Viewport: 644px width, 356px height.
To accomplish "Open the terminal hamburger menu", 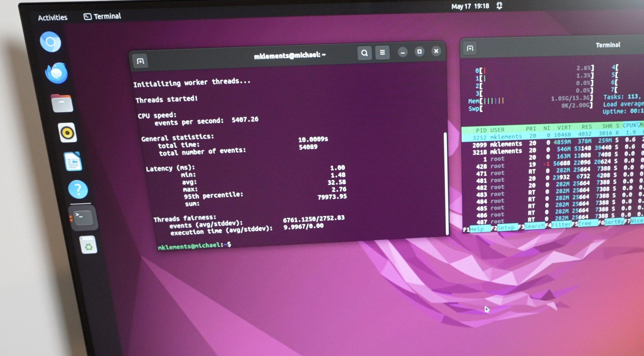I will click(382, 52).
